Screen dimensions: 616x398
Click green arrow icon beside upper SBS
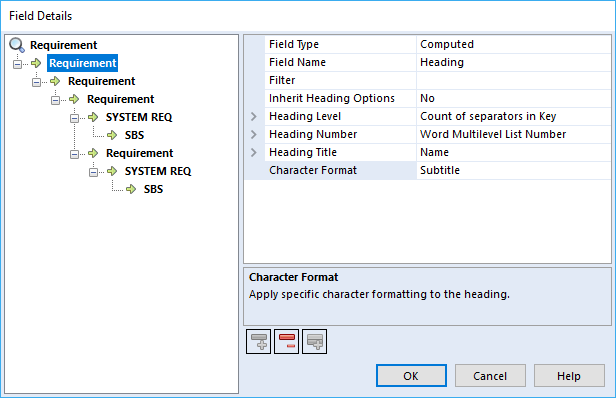[112, 135]
